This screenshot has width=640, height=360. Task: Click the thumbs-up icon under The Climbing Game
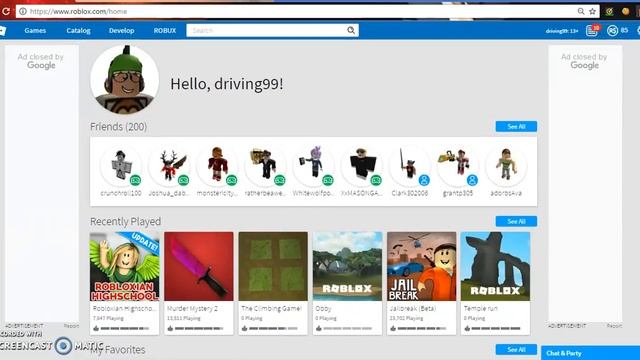(x=244, y=328)
